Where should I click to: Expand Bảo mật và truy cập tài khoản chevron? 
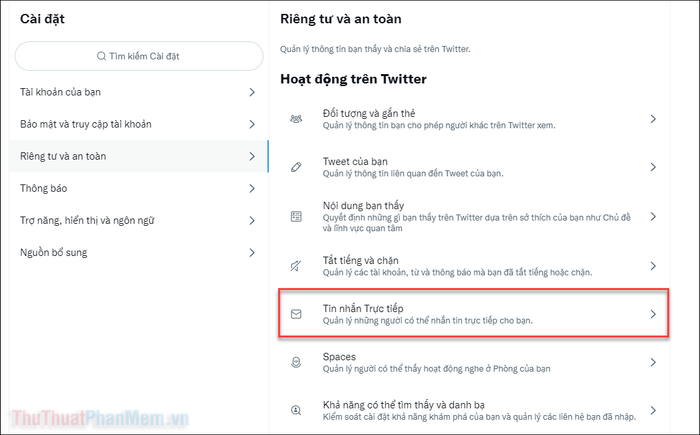[x=252, y=124]
